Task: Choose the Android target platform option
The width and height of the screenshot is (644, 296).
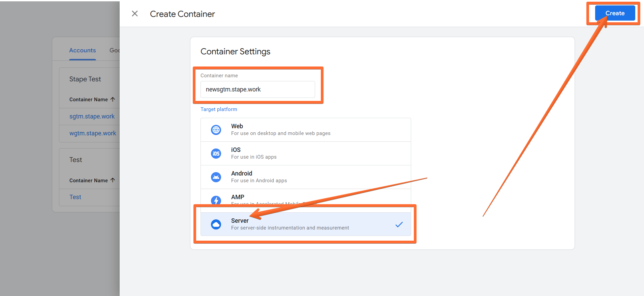Action: [306, 177]
